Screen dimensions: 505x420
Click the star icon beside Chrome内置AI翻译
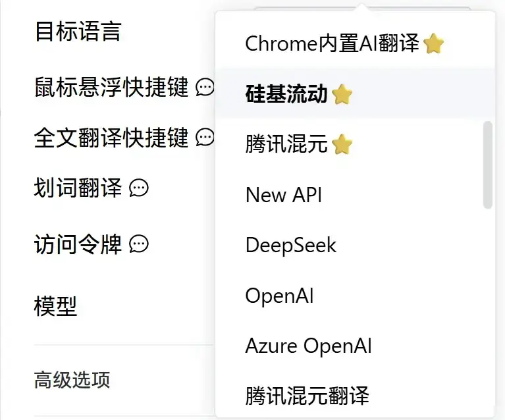433,43
